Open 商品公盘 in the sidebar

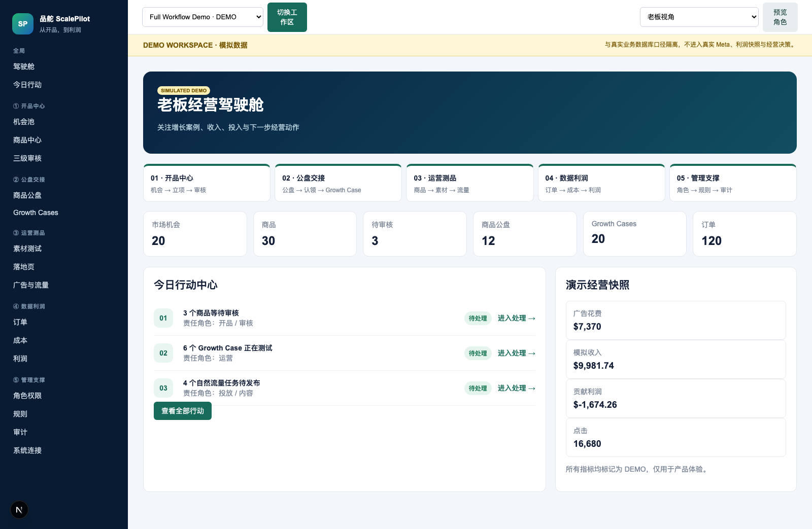tap(27, 195)
